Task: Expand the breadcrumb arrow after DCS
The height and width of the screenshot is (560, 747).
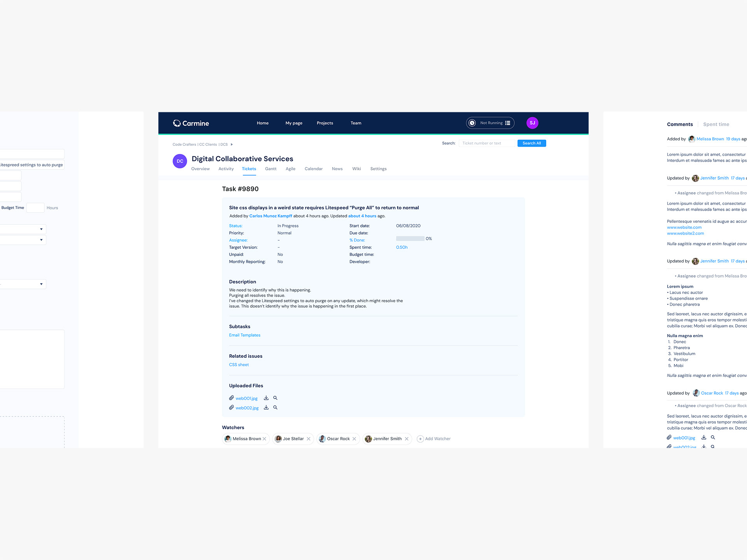Action: [x=232, y=144]
